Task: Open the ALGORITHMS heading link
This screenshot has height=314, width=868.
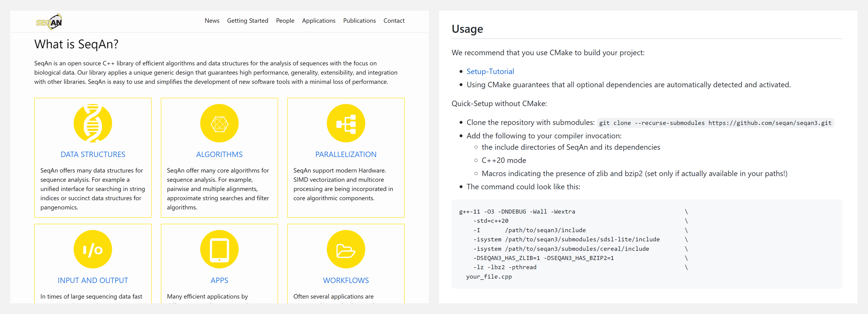Action: pyautogui.click(x=219, y=154)
